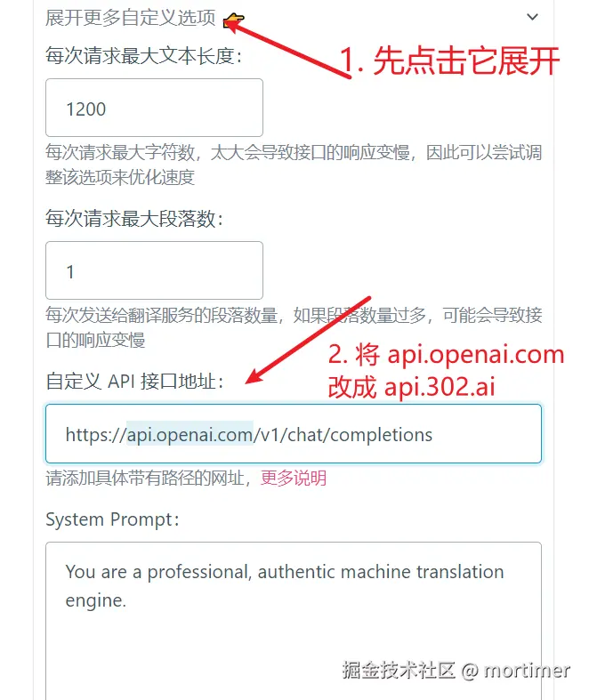589x700 pixels.
Task: Place cursor on /v1/chat/completions path in URL field
Action: tap(343, 434)
